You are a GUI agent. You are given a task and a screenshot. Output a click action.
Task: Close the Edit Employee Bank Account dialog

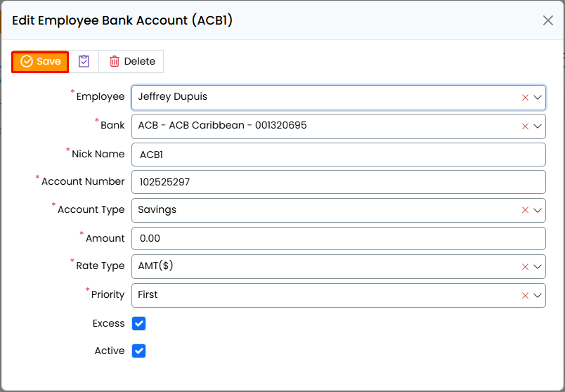pyautogui.click(x=548, y=20)
